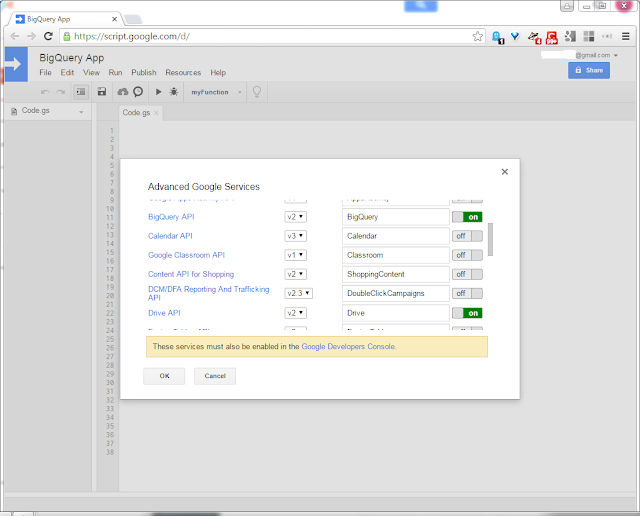The width and height of the screenshot is (640, 516).
Task: Open BigQuery API version v2 dropdown
Action: click(x=296, y=217)
